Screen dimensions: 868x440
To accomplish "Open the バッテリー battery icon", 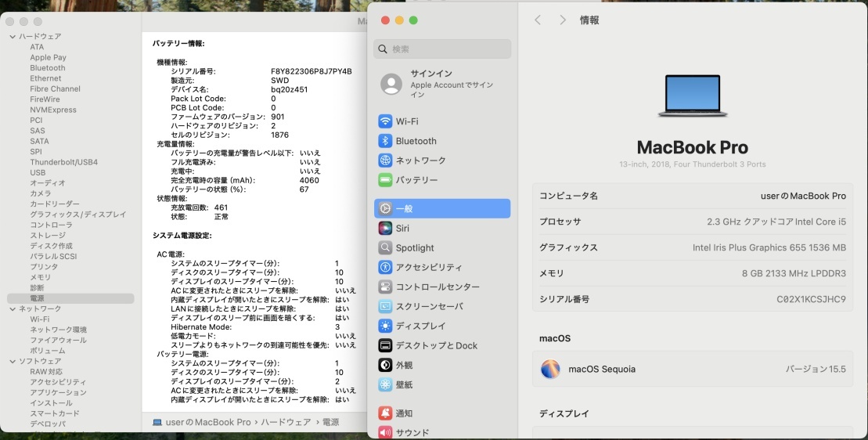I will click(x=385, y=180).
